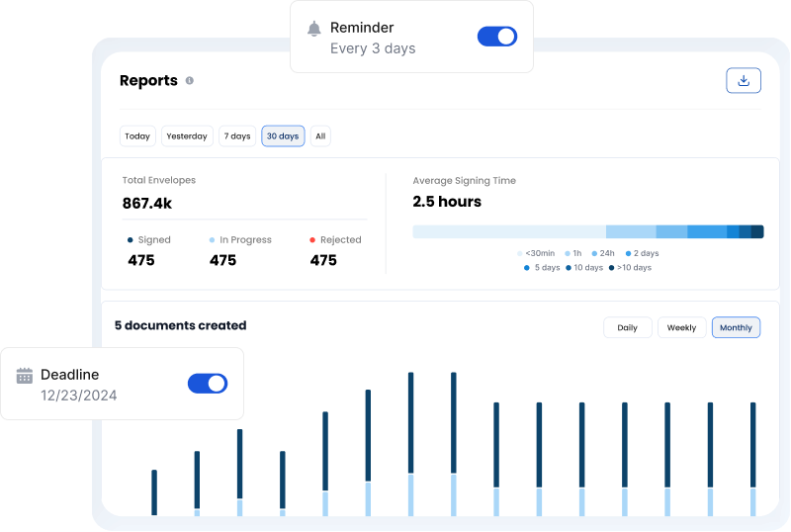Select the Yesterday date filter
Viewport: 791px width, 532px height.
coord(187,136)
